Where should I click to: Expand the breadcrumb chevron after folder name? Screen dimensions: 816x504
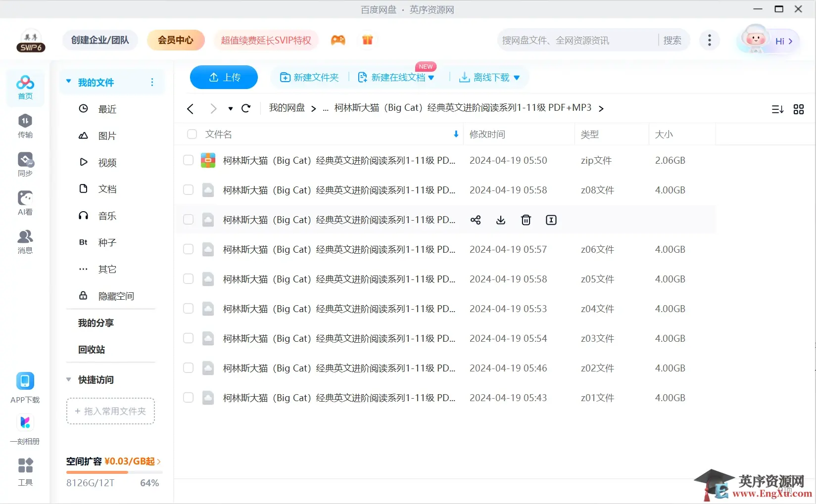click(601, 109)
